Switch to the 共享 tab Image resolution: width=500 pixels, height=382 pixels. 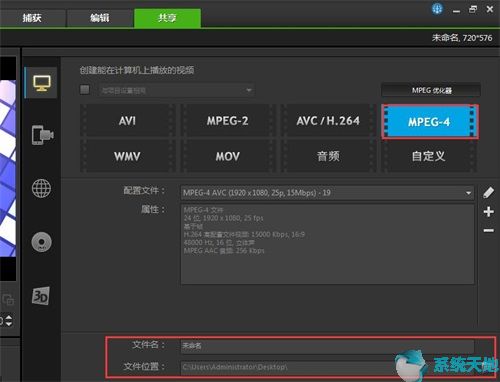point(167,18)
